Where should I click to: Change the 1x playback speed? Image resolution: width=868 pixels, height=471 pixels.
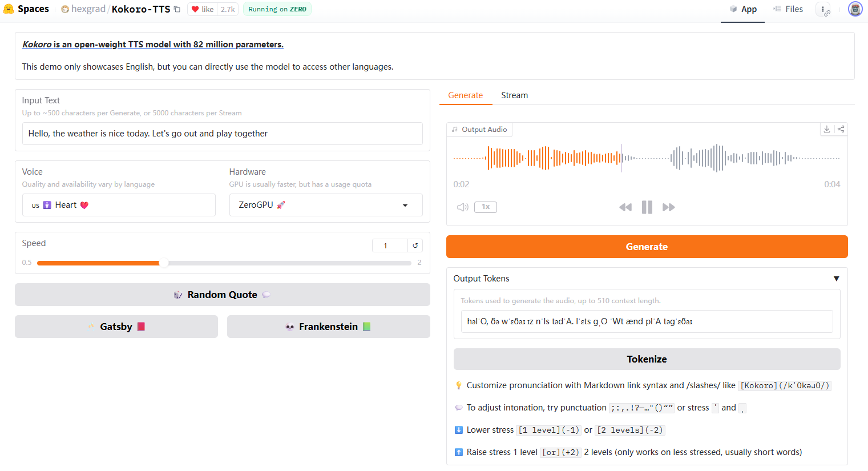(486, 207)
